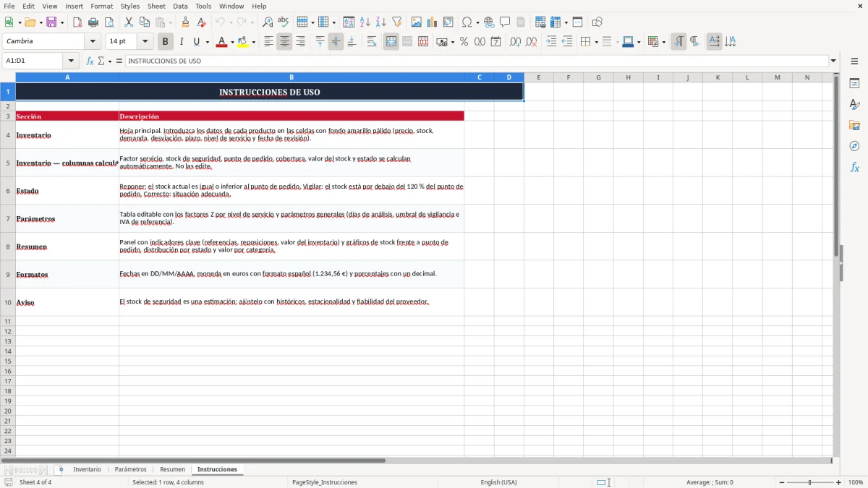Screen dimensions: 868x488
Task: Open sidebar Properties panel
Action: [854, 84]
